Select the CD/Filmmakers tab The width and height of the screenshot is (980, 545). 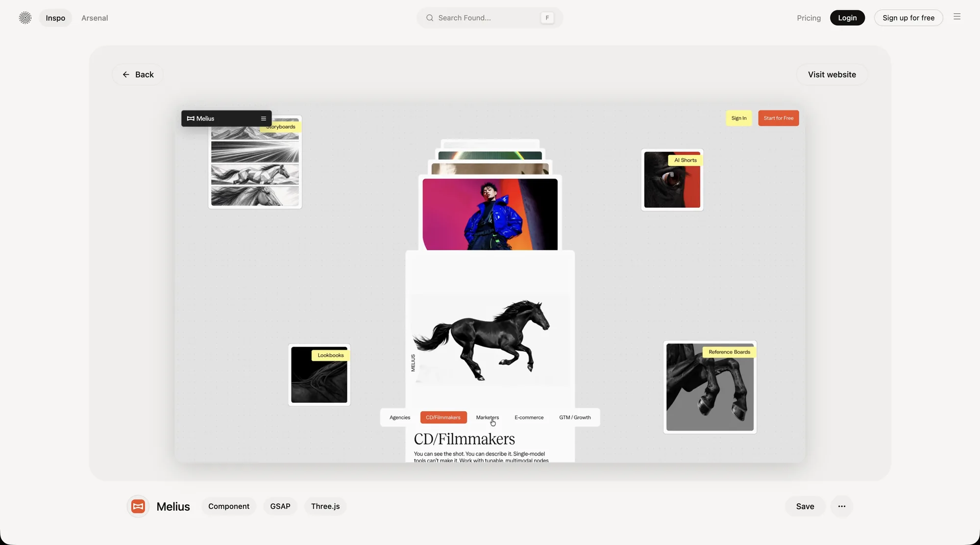point(443,418)
